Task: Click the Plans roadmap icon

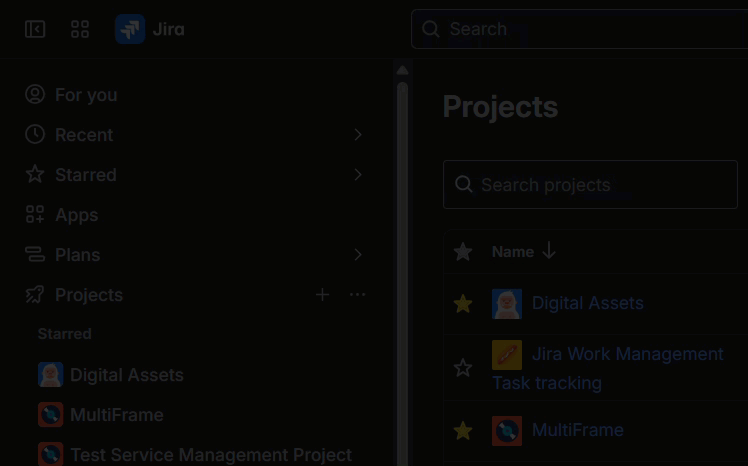Action: (x=35, y=255)
